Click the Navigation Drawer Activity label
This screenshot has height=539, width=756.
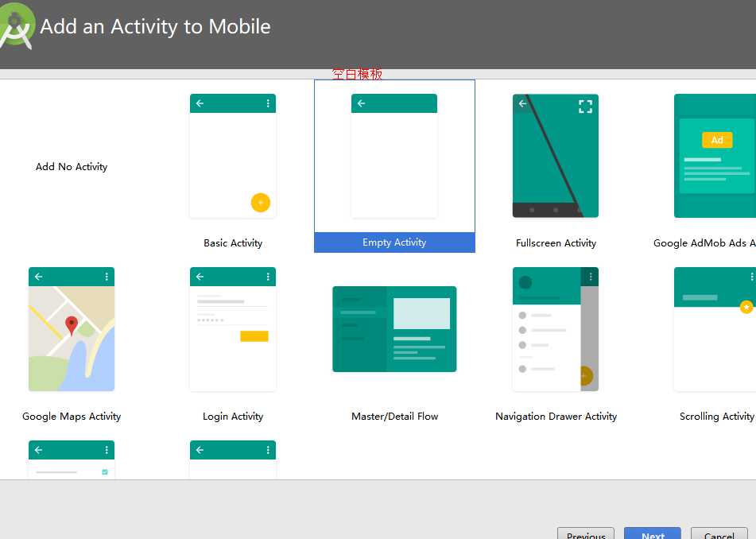[x=556, y=416]
